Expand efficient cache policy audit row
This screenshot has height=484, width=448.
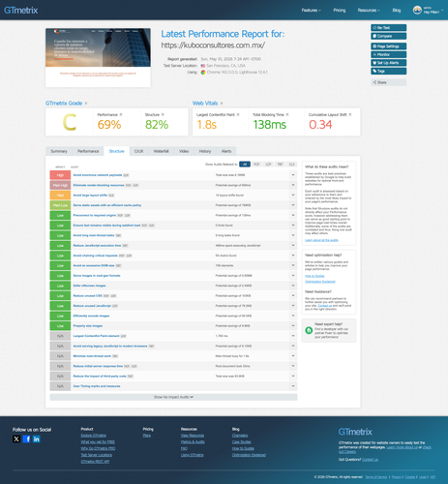pos(293,205)
